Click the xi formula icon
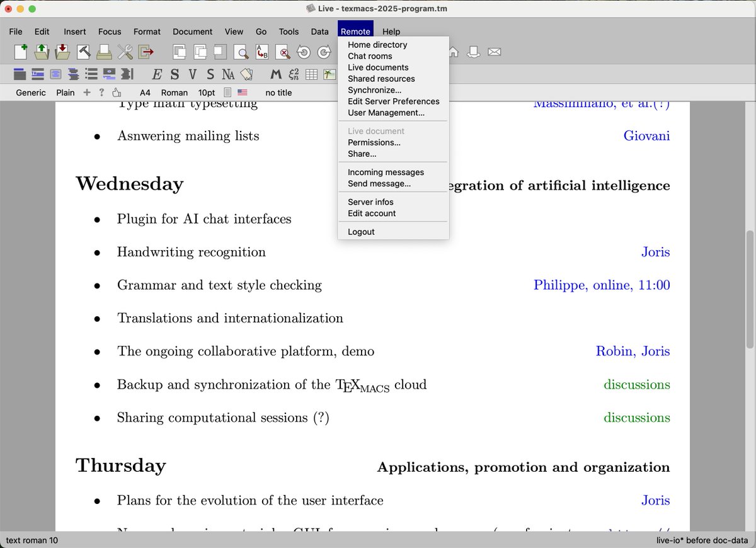The width and height of the screenshot is (756, 548). coord(294,74)
